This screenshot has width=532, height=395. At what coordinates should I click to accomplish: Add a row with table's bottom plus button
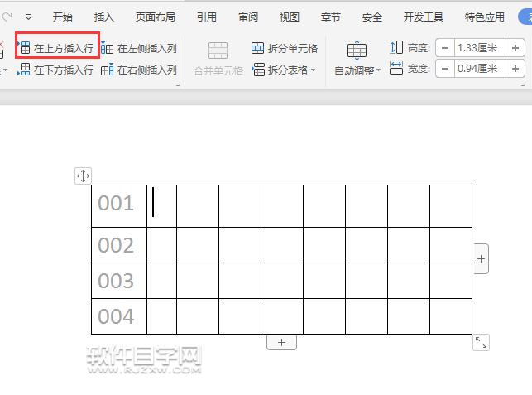tap(281, 342)
